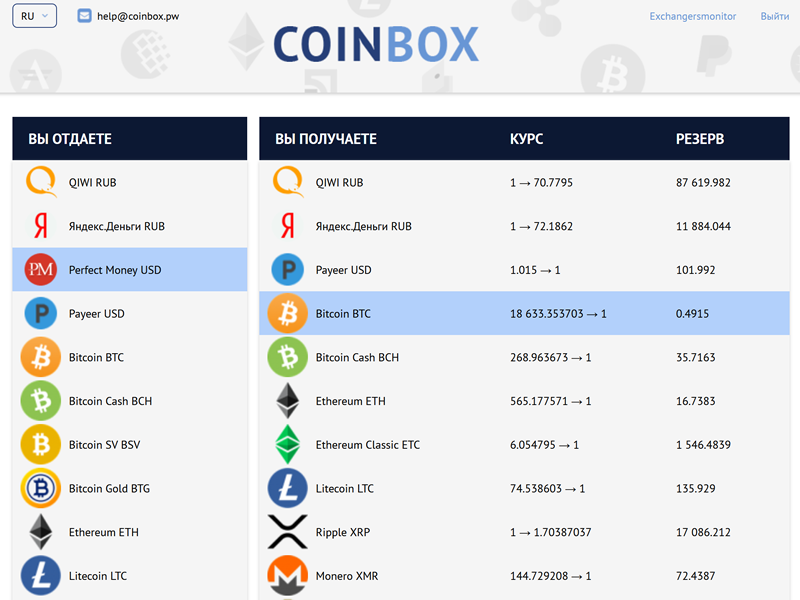Click rate 74.538603 → 1

[547, 489]
